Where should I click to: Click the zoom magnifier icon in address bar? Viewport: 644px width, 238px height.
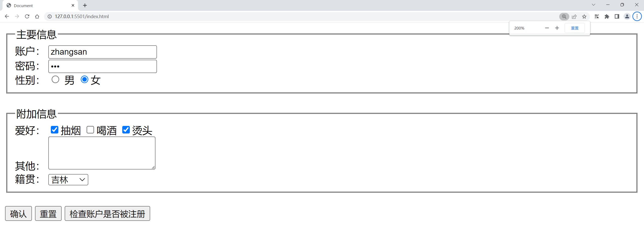pyautogui.click(x=564, y=16)
